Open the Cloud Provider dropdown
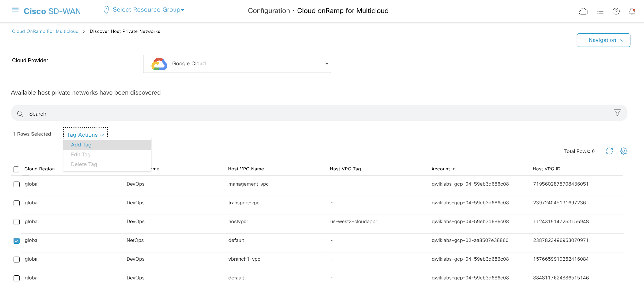Viewport: 644px width, 289px height. coord(237,64)
